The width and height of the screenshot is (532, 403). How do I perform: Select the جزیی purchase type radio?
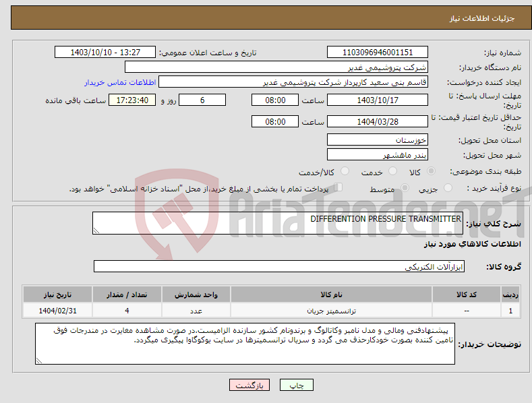point(448,187)
